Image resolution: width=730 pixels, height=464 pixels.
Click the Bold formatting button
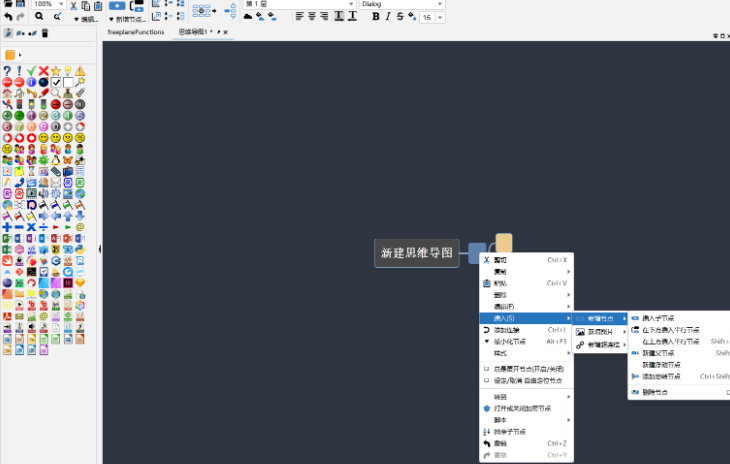coord(376,17)
